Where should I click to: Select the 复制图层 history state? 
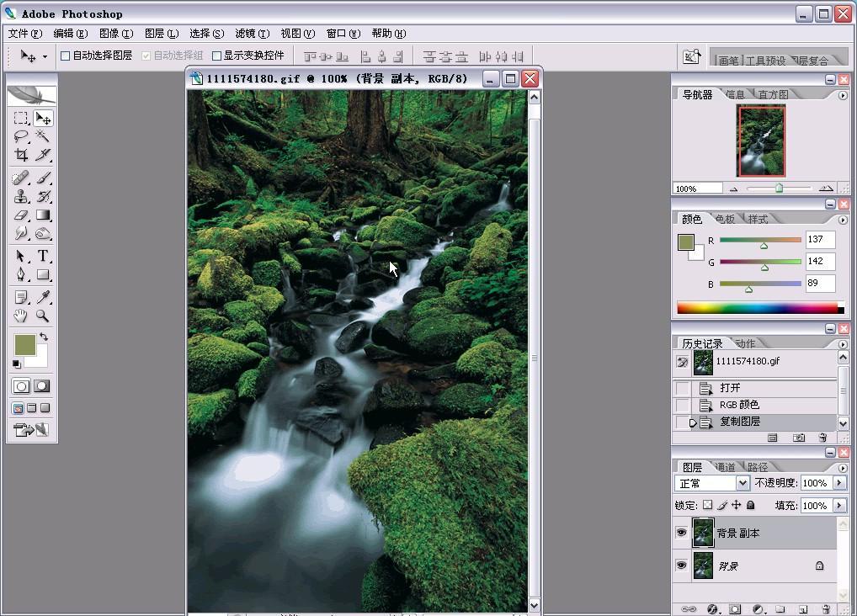point(755,422)
